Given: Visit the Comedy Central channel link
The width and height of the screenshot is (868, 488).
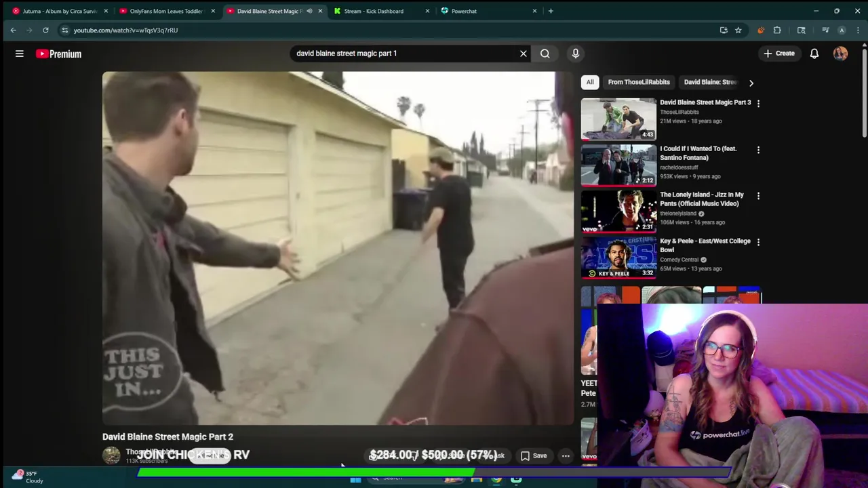Looking at the screenshot, I should (x=679, y=260).
